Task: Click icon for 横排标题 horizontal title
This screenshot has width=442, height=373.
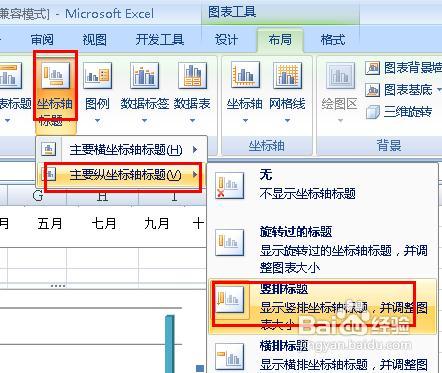Action: click(x=229, y=357)
